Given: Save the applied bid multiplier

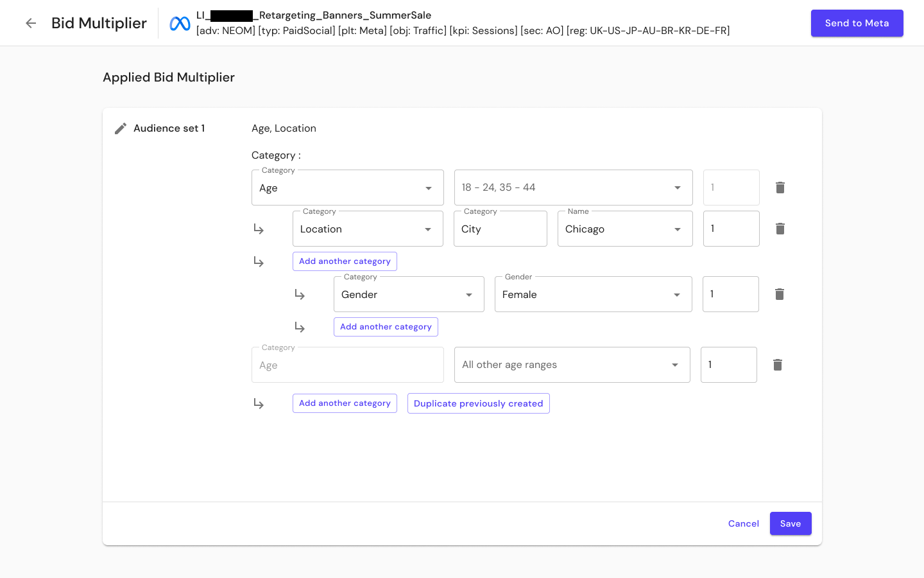Looking at the screenshot, I should (x=791, y=523).
